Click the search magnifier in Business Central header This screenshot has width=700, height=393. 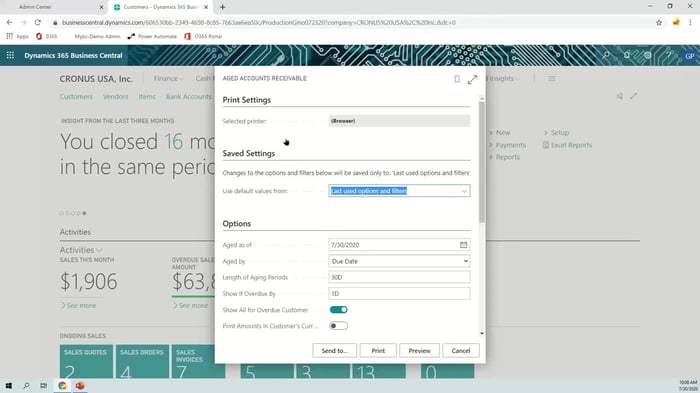coord(606,55)
